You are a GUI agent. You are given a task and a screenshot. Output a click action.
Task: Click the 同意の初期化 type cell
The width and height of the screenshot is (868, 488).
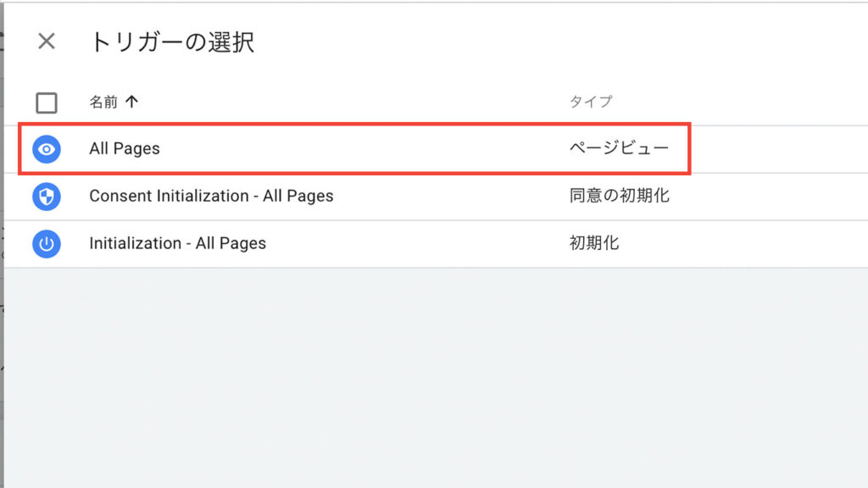(619, 196)
